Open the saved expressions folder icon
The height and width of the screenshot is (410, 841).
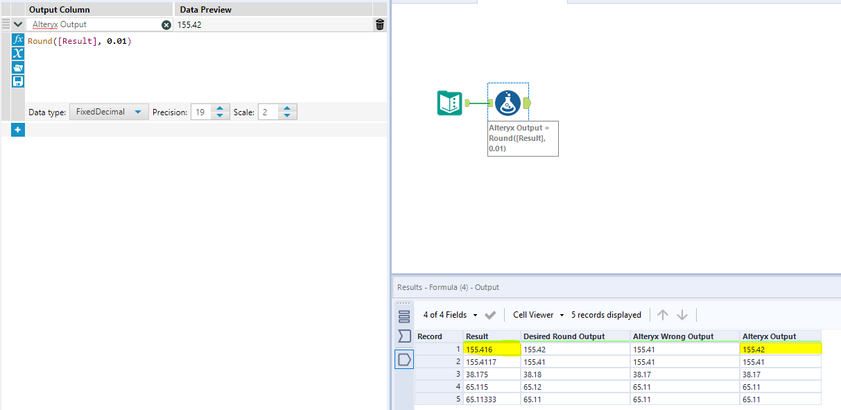[x=18, y=67]
